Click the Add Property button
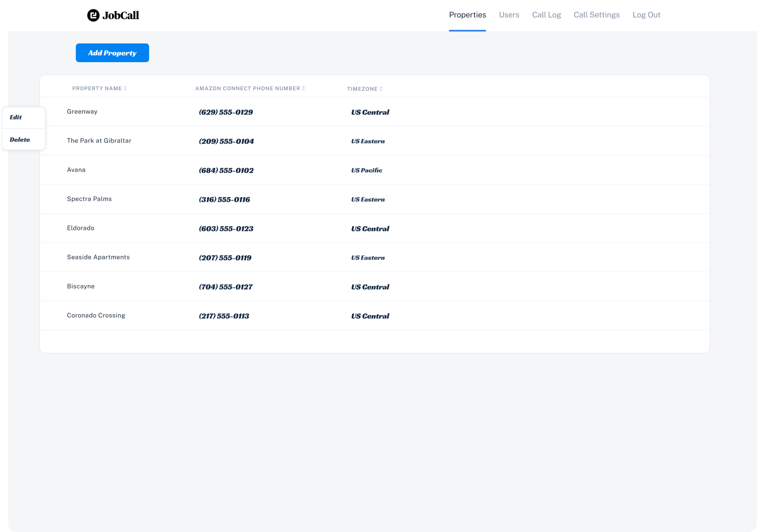The height and width of the screenshot is (532, 757). tap(112, 53)
